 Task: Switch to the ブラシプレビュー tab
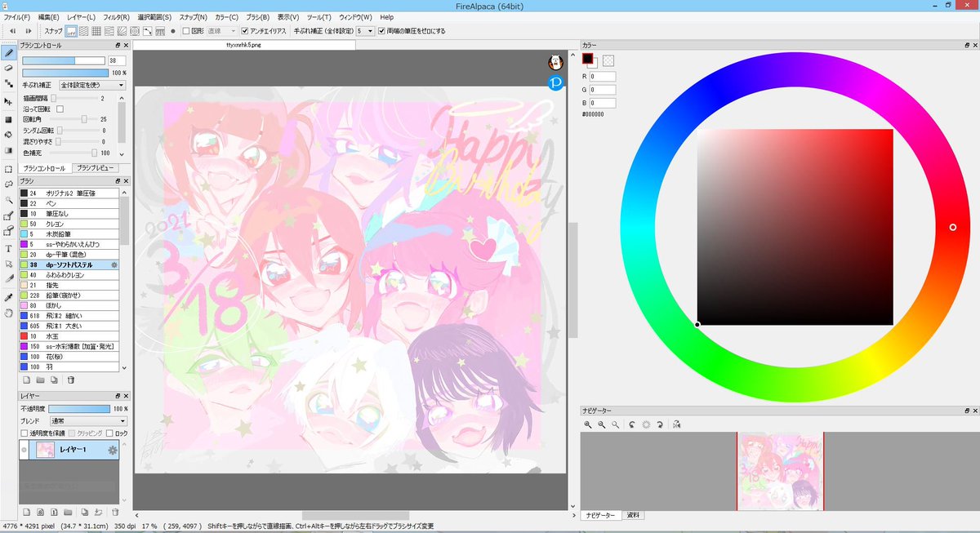tap(94, 167)
